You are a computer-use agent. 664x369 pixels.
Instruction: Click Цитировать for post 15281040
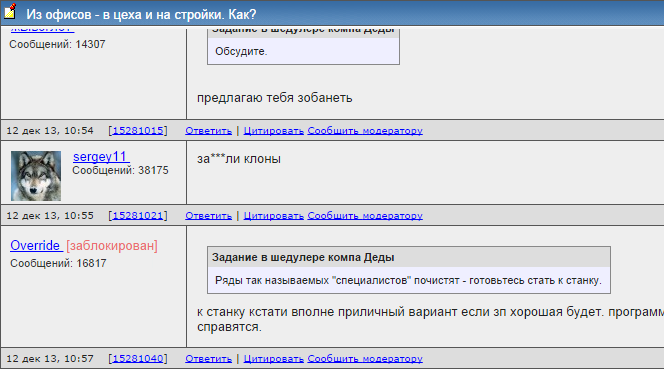274,359
